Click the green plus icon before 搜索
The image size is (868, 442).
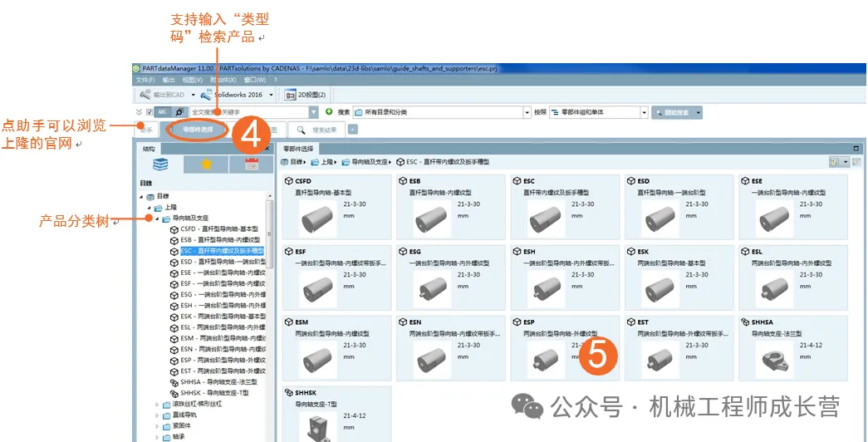(x=329, y=112)
